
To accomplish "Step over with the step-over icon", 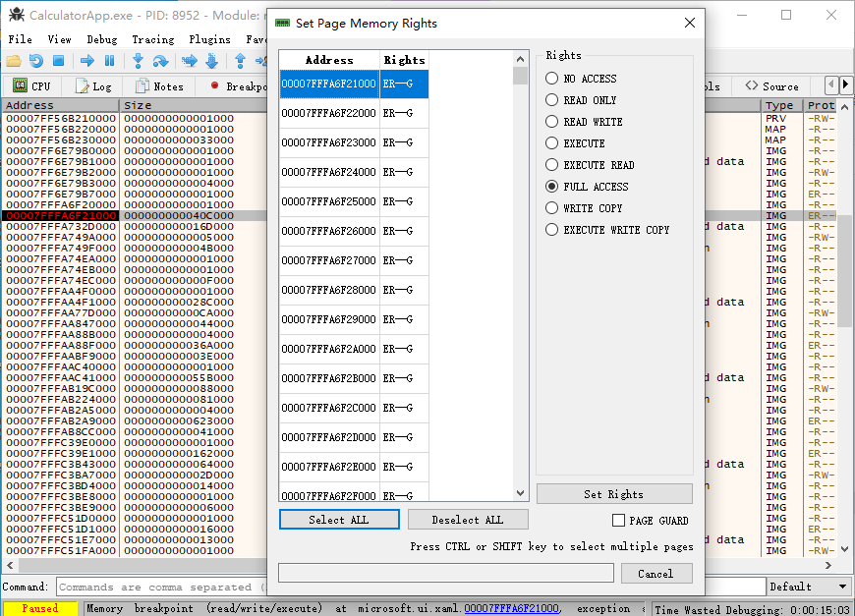I will tap(161, 61).
